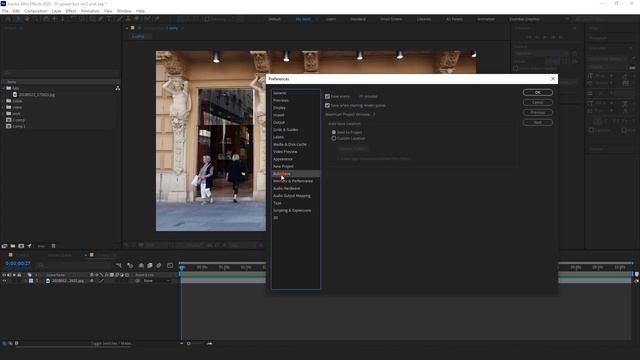This screenshot has width=640, height=360.
Task: Close the Preferences dialog with X
Action: 553,79
